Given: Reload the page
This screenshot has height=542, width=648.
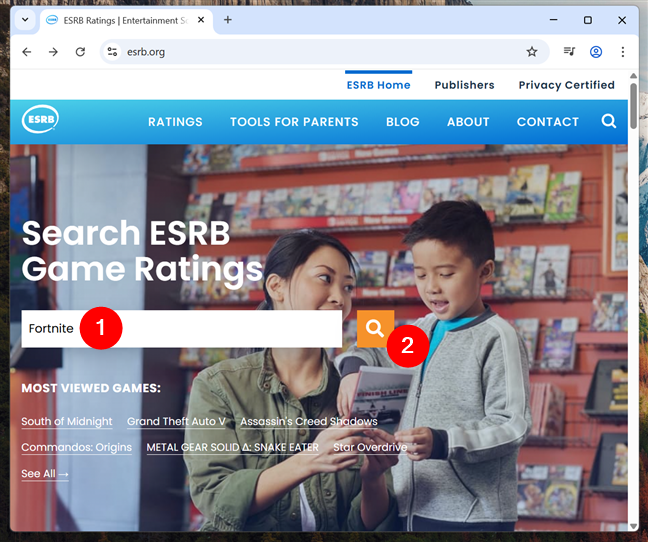Looking at the screenshot, I should [x=80, y=52].
